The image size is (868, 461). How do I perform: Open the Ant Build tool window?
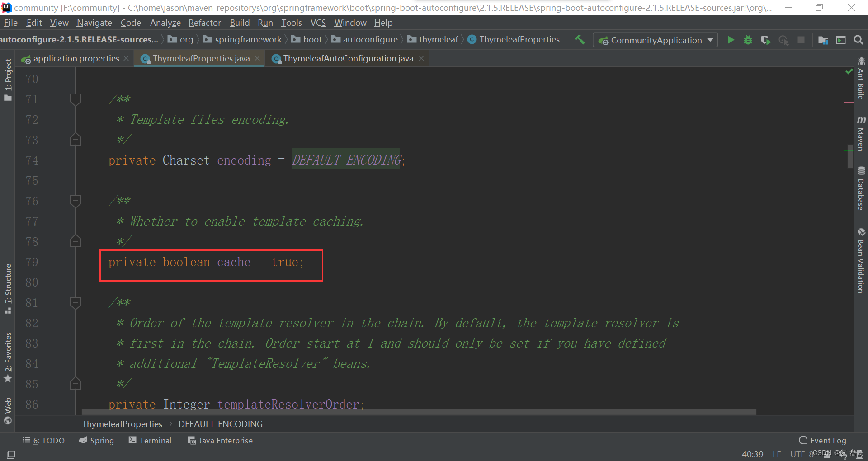click(x=861, y=78)
